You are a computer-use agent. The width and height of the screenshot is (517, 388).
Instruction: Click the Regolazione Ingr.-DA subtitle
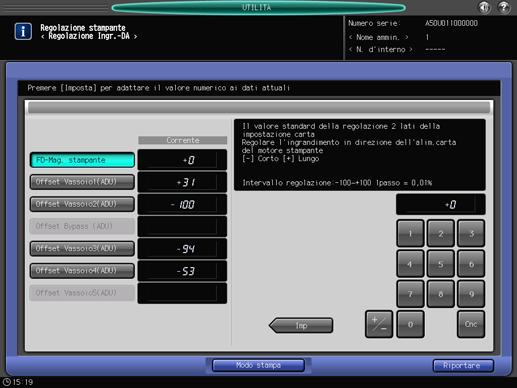(x=89, y=36)
